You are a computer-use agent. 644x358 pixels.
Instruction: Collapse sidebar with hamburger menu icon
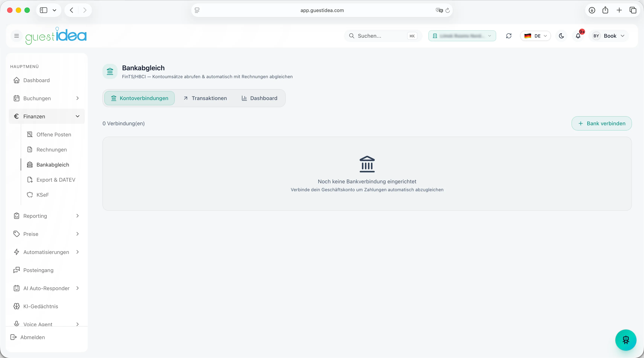[17, 36]
